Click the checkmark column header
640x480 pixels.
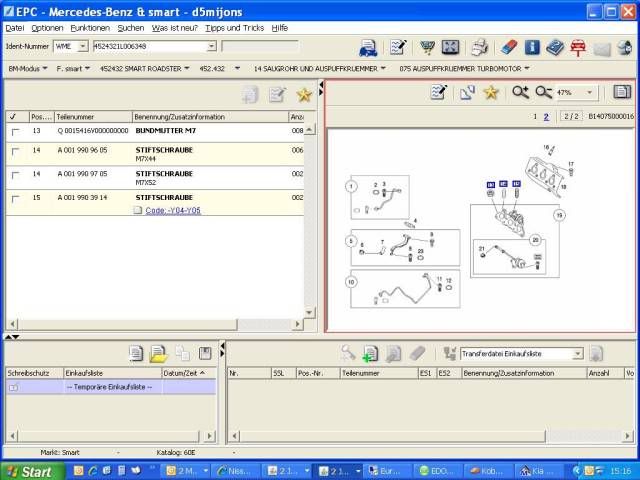[17, 117]
